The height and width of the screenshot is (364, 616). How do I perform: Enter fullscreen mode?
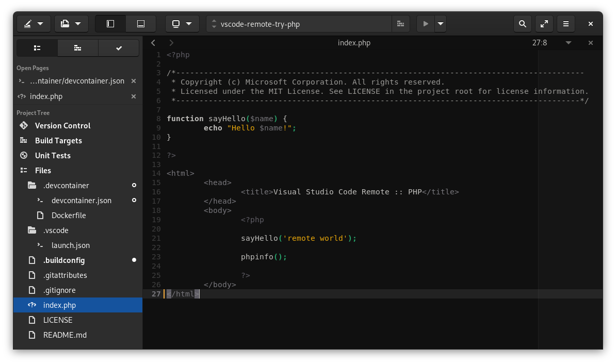tap(544, 24)
